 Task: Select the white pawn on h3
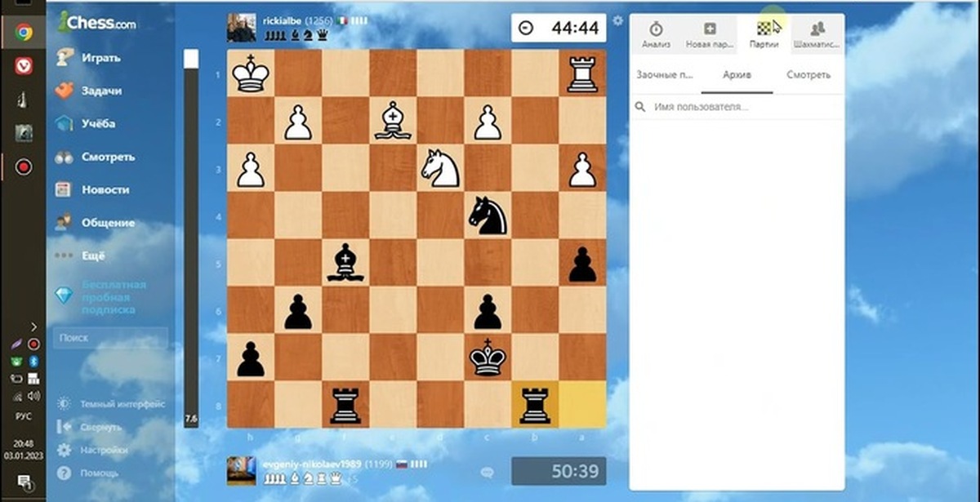click(251, 169)
